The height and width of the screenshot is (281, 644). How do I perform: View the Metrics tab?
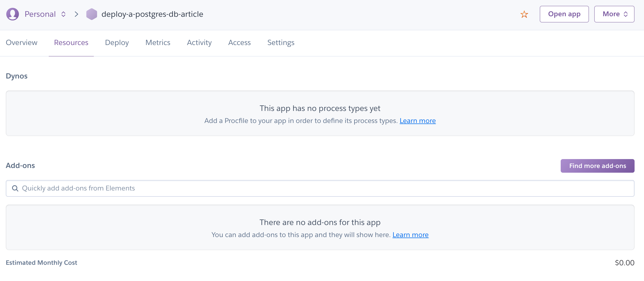[158, 42]
